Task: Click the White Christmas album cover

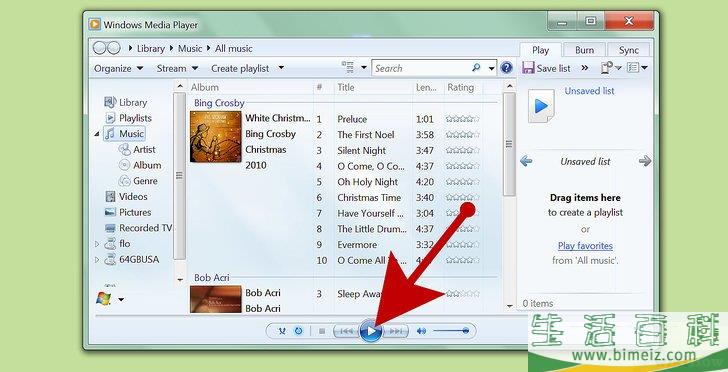Action: click(215, 137)
